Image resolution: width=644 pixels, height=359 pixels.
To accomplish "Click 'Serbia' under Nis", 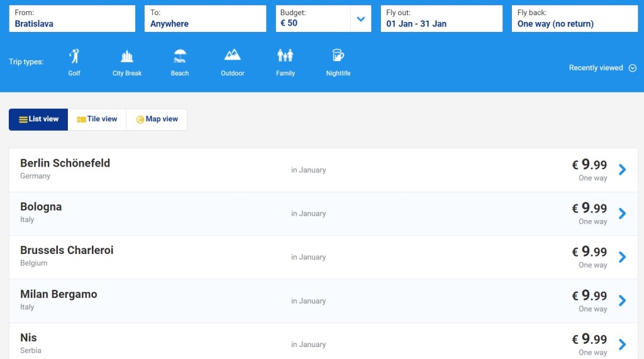I will pos(31,350).
